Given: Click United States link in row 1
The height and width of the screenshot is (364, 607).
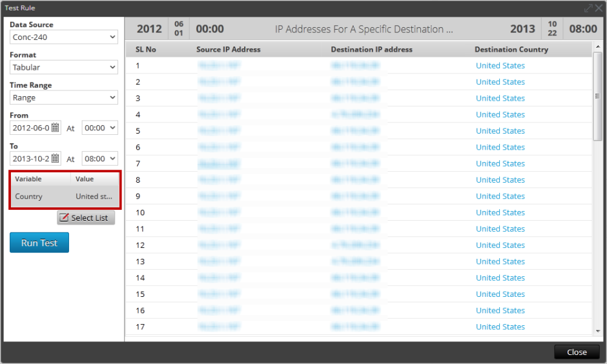Looking at the screenshot, I should (x=500, y=66).
